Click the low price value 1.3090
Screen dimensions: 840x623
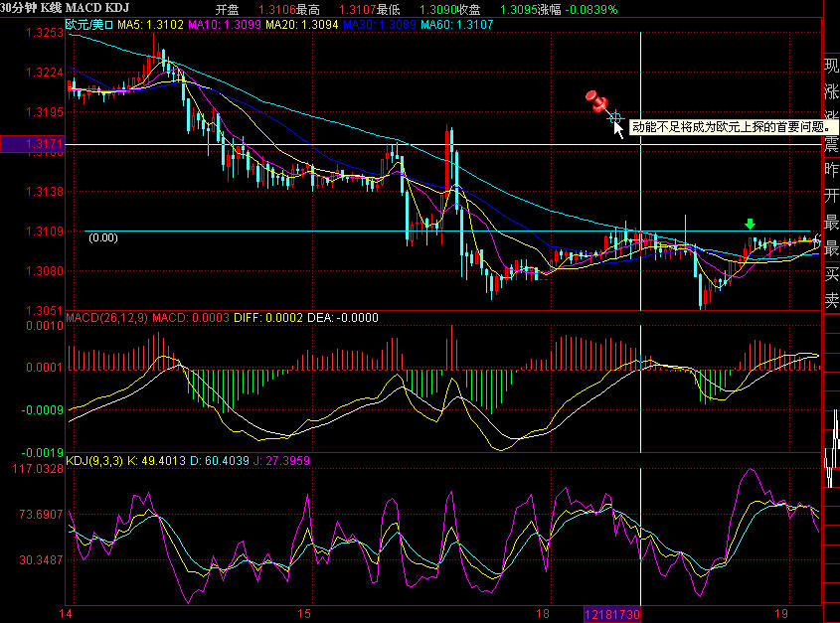point(436,10)
